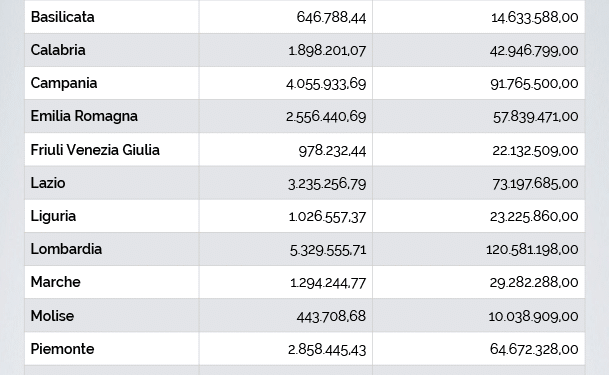The height and width of the screenshot is (375, 609).
Task: Select the Liguria row label
Action: 53,216
